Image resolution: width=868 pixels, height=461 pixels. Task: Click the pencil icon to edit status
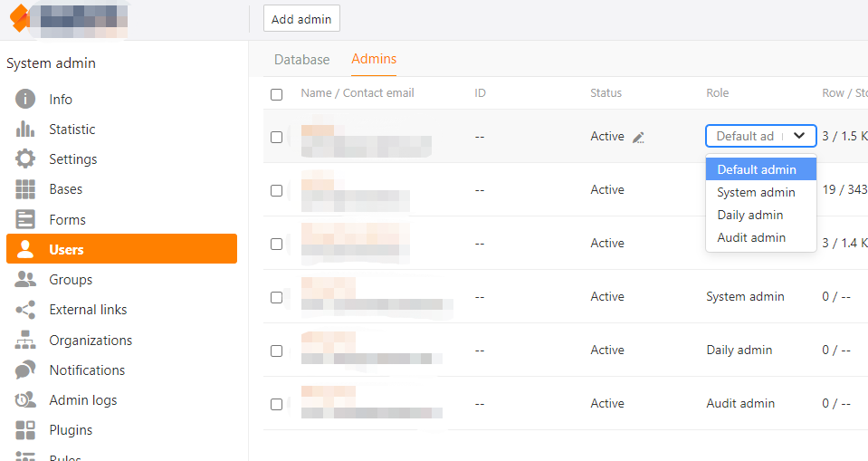click(x=638, y=138)
